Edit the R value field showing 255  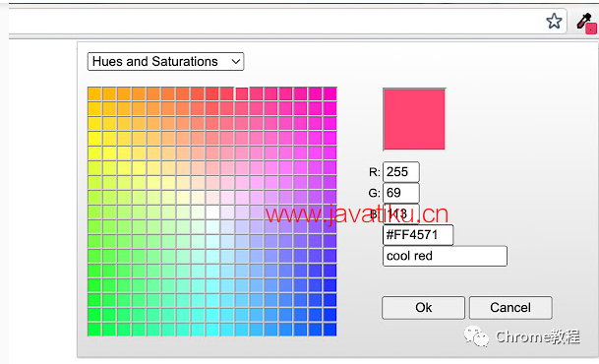[x=401, y=172]
